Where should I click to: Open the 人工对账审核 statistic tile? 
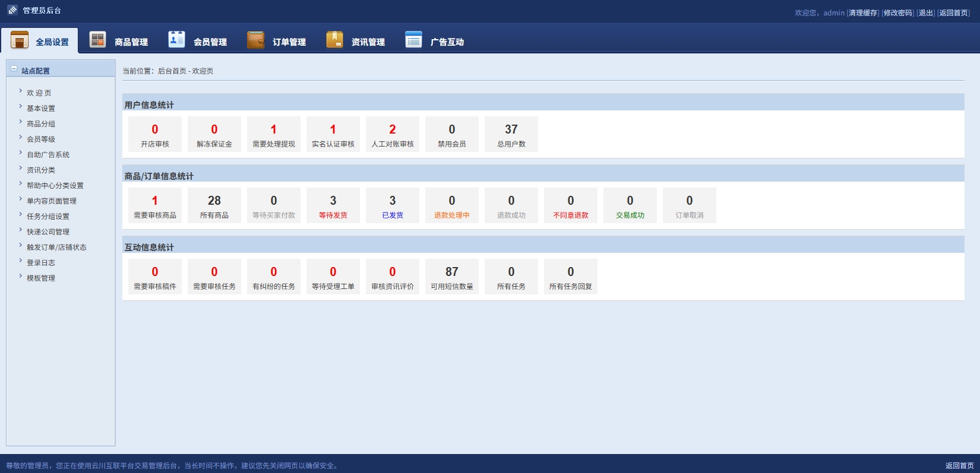tap(393, 134)
